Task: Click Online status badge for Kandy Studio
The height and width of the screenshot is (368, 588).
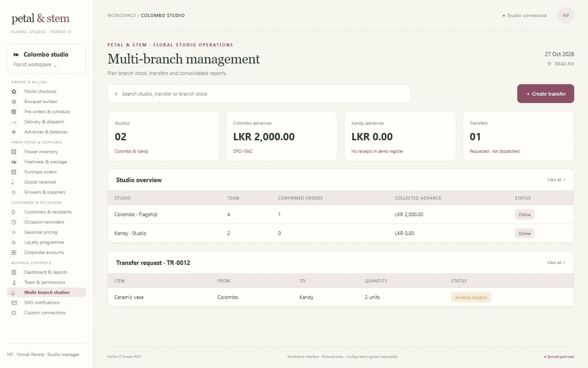Action: click(x=525, y=234)
